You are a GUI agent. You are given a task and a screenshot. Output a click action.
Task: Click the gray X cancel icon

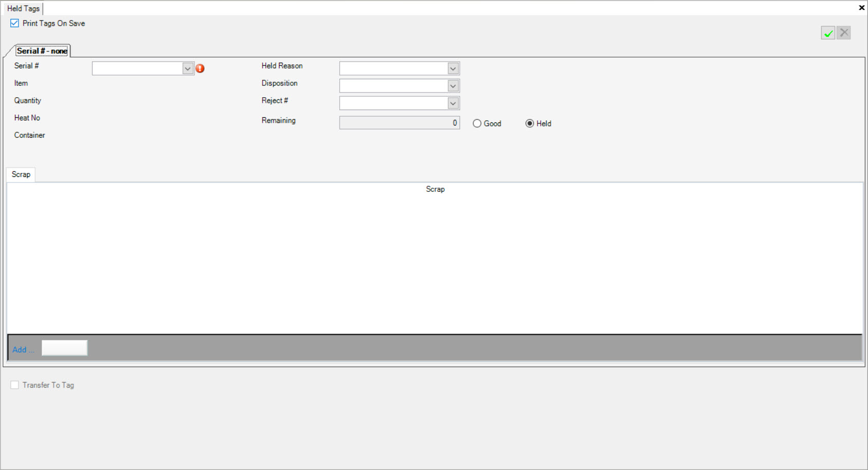(x=844, y=33)
